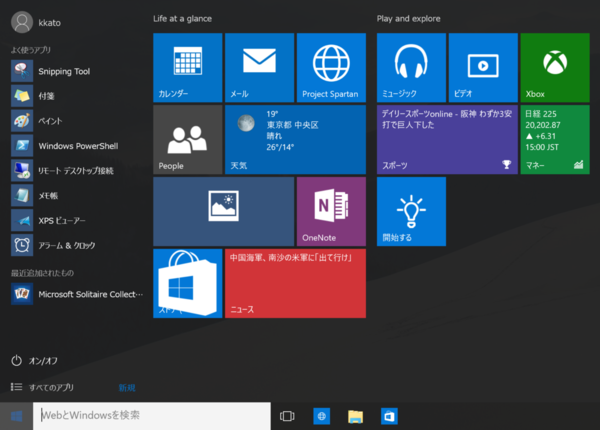Click the オン/オフ power button
This screenshot has width=600, height=430.
(x=34, y=361)
